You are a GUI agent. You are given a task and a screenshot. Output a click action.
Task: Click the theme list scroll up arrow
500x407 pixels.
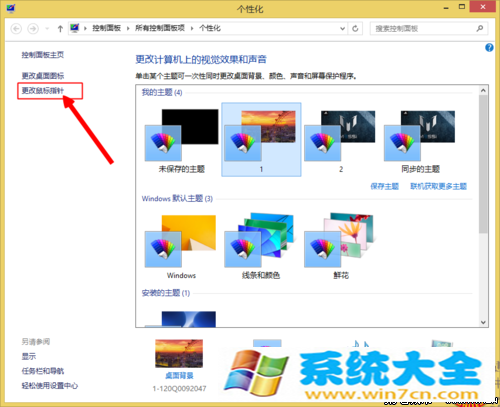click(483, 90)
